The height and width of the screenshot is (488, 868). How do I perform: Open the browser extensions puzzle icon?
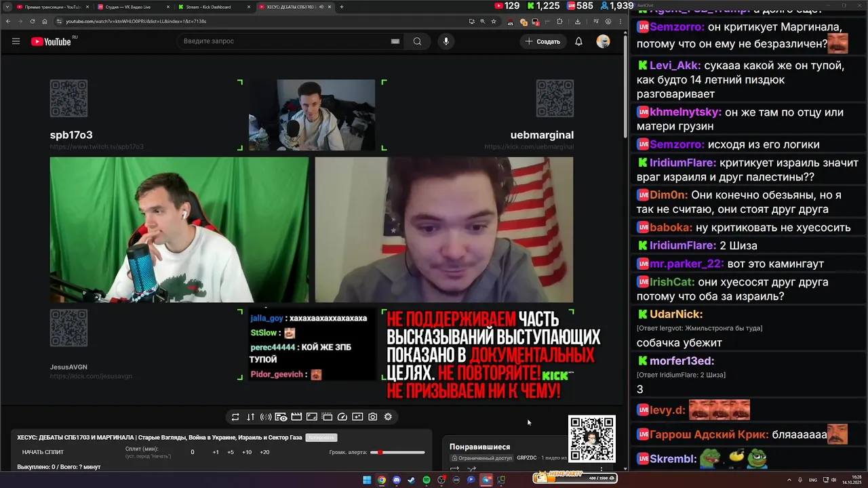tap(559, 21)
